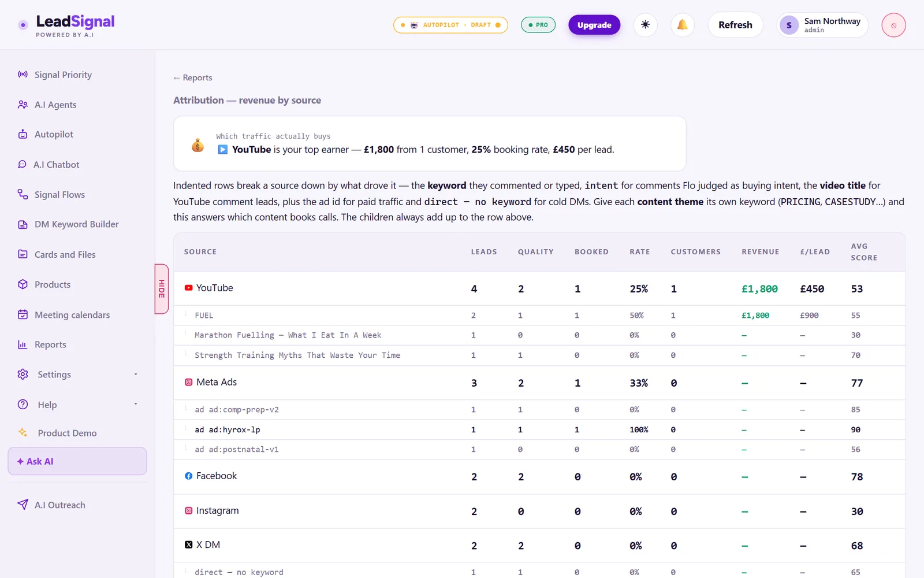
Task: Click the Cards and Files icon
Action: [23, 254]
